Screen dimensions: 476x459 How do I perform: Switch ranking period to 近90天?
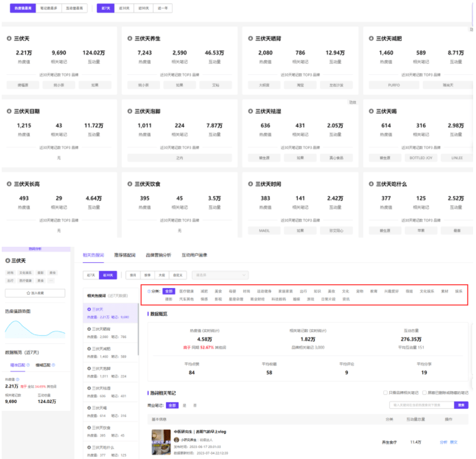[144, 8]
